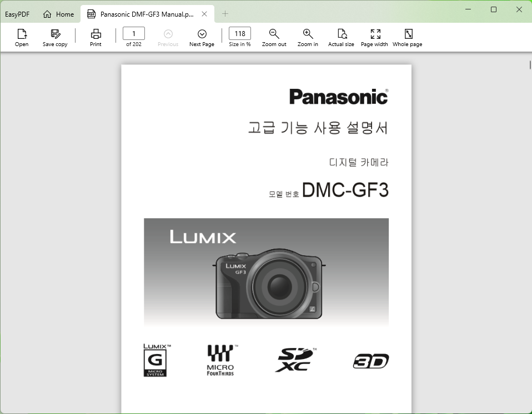532x414 pixels.
Task: Click the PDF file icon in tab
Action: (x=91, y=14)
